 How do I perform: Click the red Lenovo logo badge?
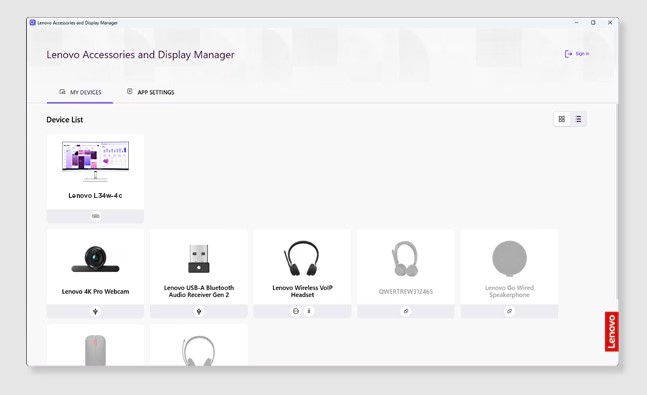612,331
